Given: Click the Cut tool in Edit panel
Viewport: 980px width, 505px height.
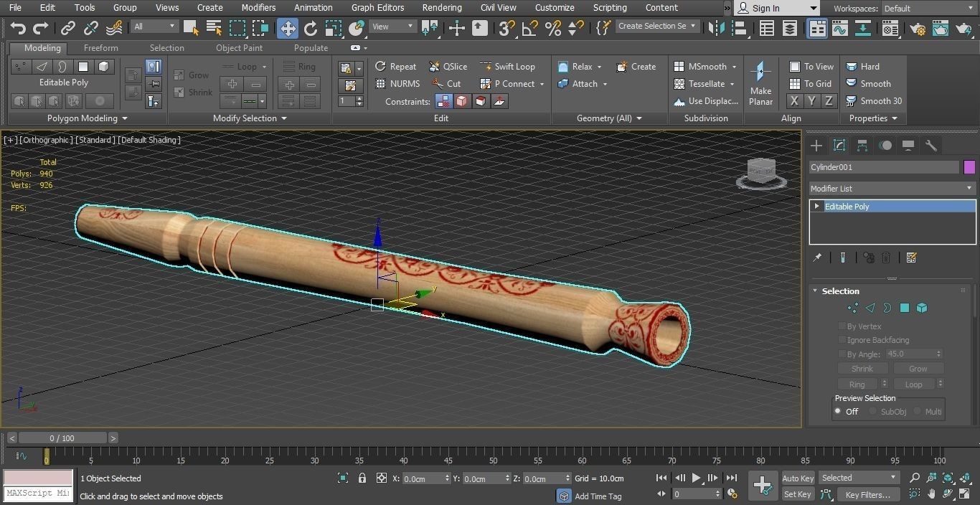Looking at the screenshot, I should click(446, 83).
